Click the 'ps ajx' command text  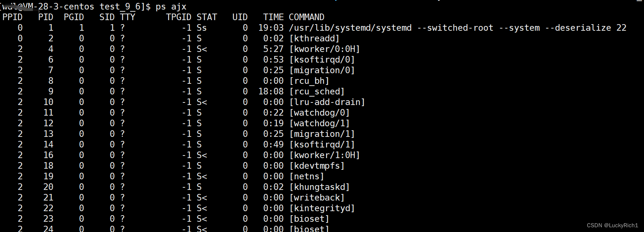(x=171, y=7)
